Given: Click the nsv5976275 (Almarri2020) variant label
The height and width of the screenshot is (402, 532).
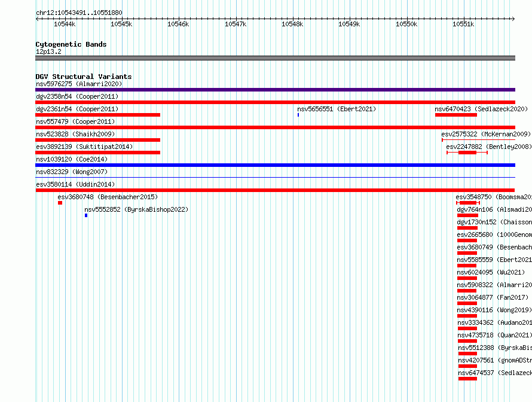Looking at the screenshot, I should pyautogui.click(x=79, y=84).
